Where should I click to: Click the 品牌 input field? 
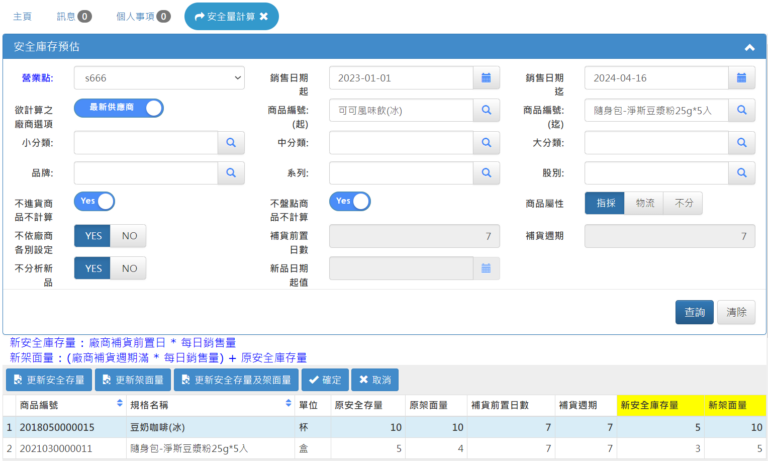click(146, 173)
